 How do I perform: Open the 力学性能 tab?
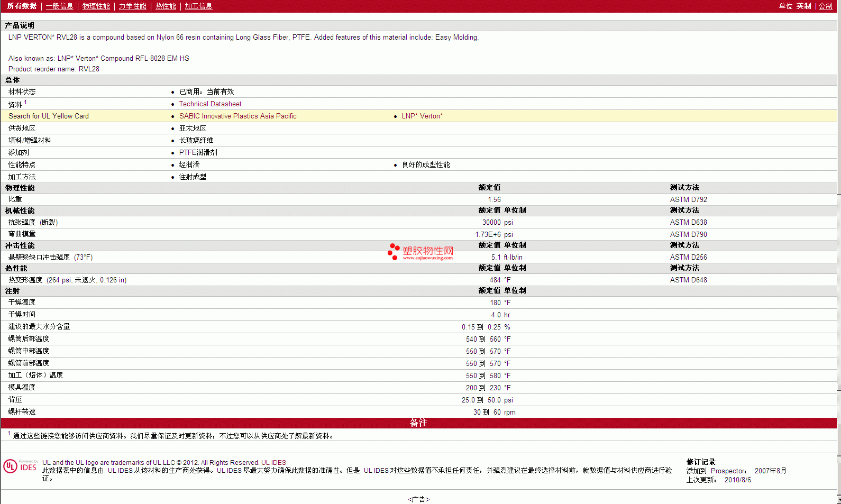coord(133,6)
